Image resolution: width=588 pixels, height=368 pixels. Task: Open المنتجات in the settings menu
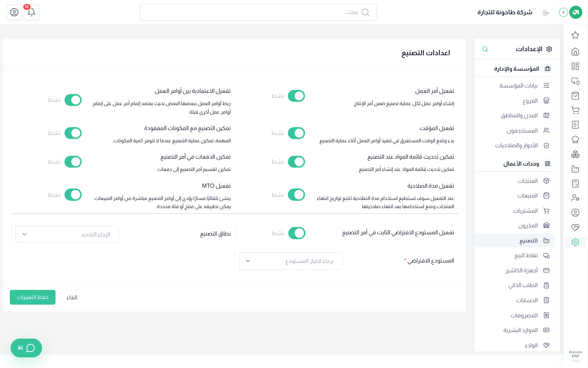click(514, 181)
